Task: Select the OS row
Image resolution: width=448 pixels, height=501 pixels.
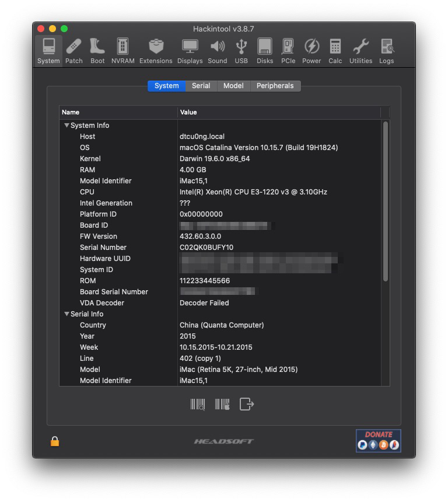Action: pyautogui.click(x=220, y=148)
